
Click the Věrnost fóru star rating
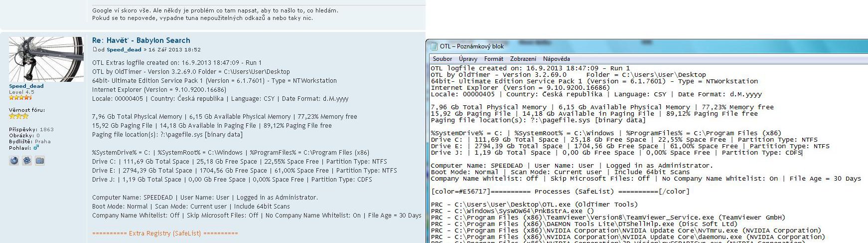pos(18,116)
